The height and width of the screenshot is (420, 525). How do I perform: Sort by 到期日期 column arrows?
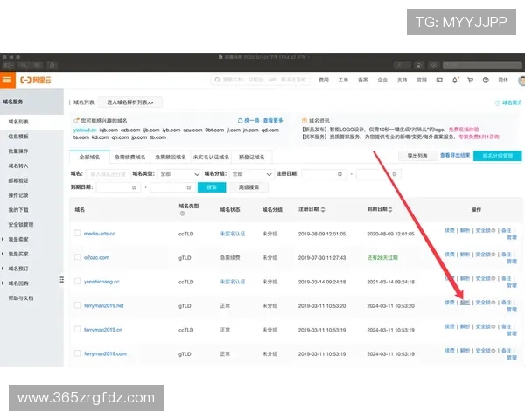click(390, 209)
